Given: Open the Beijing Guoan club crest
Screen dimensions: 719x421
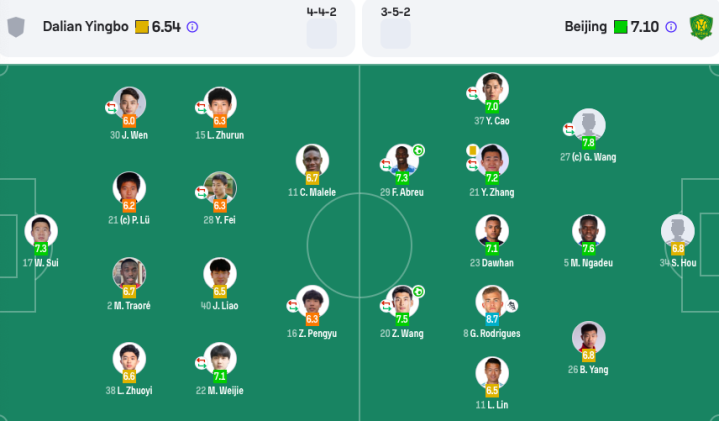Looking at the screenshot, I should pos(701,27).
